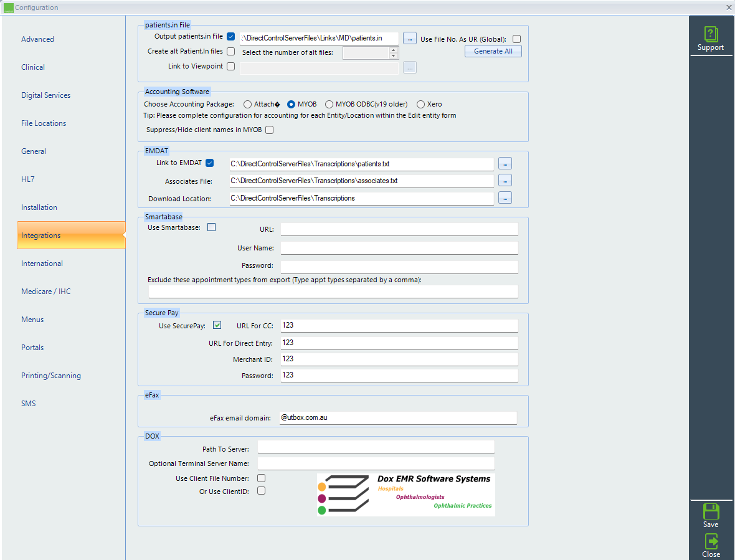This screenshot has width=735, height=560.
Task: Switch to the Clinical section
Action: tap(33, 67)
